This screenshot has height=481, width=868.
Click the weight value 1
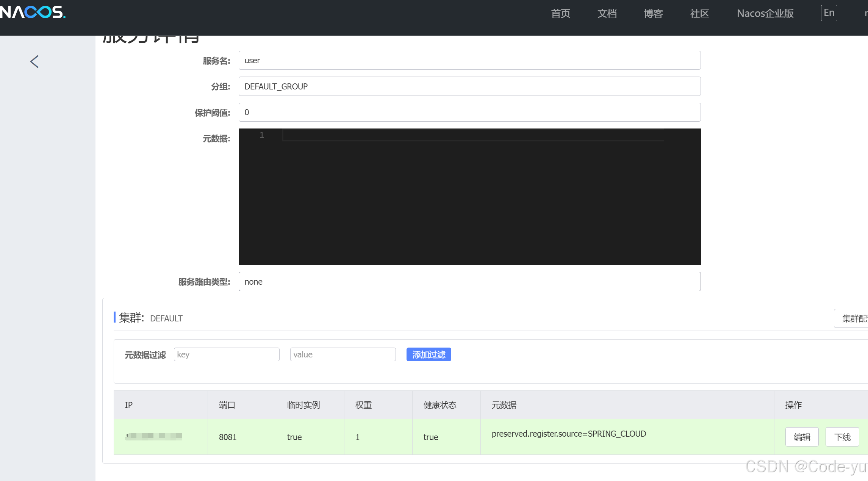[357, 437]
